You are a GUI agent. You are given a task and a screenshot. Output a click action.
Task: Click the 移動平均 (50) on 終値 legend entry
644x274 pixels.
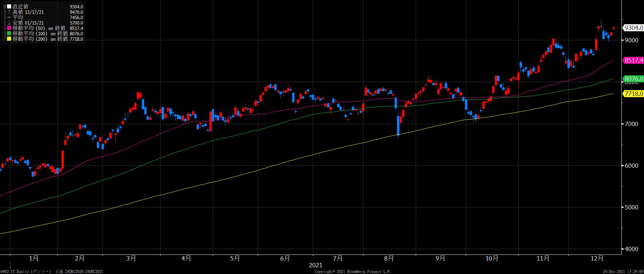click(40, 28)
